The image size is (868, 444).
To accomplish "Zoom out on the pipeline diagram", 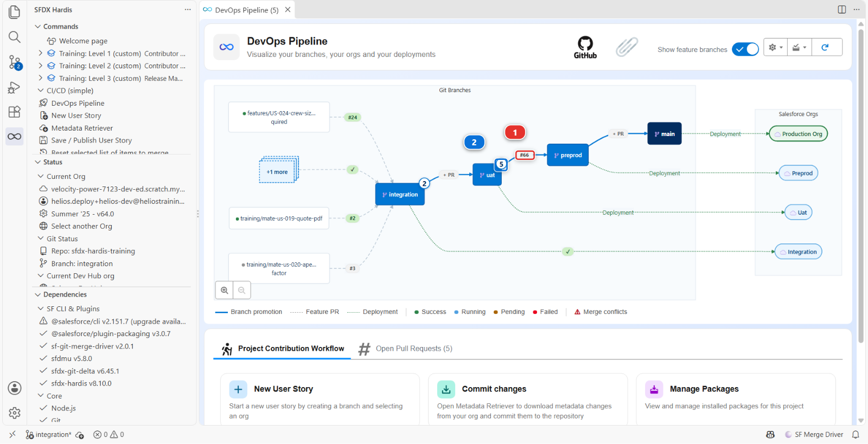I will coord(242,291).
